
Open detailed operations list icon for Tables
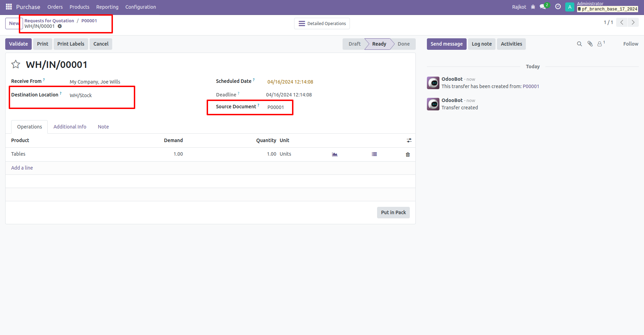pyautogui.click(x=374, y=154)
